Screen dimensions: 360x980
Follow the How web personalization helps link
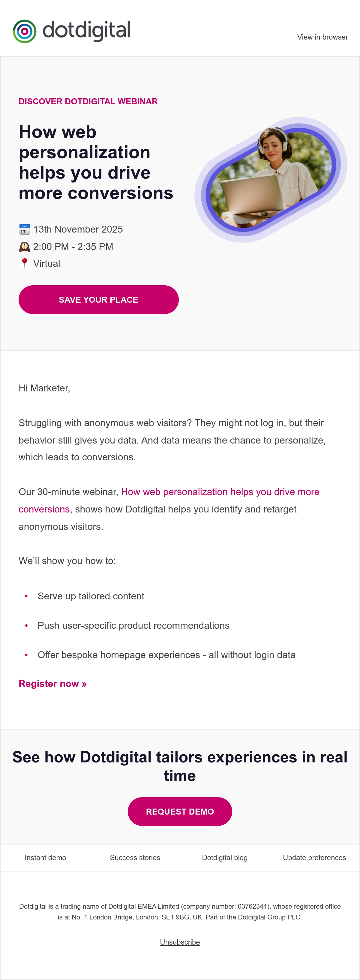169,500
